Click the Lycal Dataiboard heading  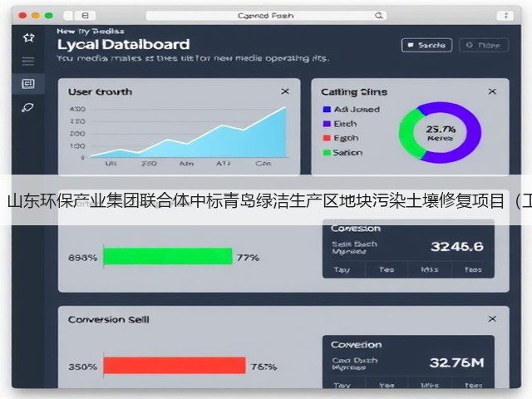(123, 45)
